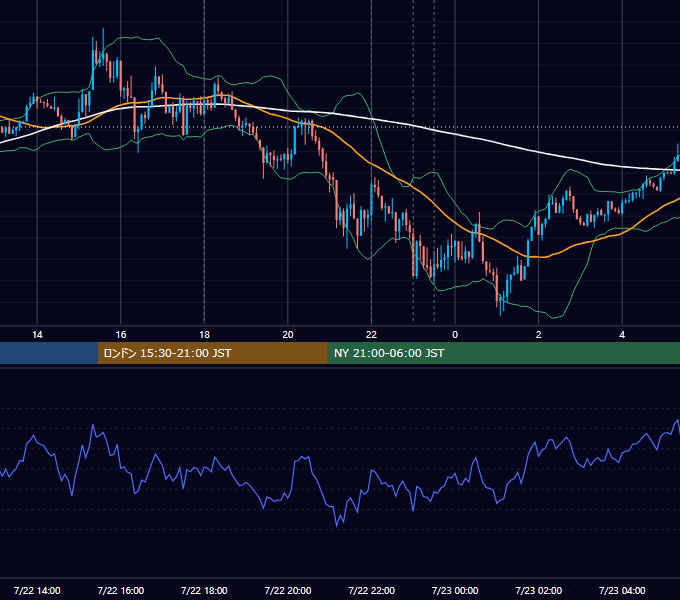Click the 7/23 00:00 date label
This screenshot has width=680, height=600.
(x=455, y=590)
